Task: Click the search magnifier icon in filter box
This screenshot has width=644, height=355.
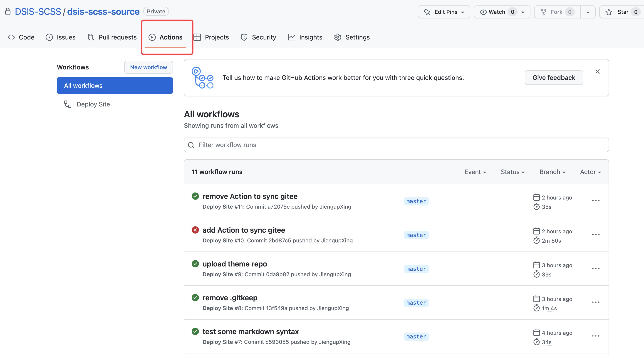Action: coord(191,145)
